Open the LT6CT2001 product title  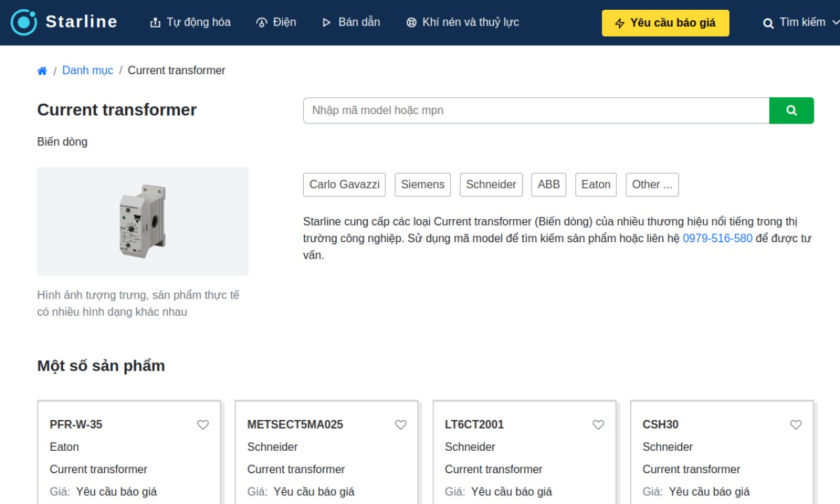(474, 425)
